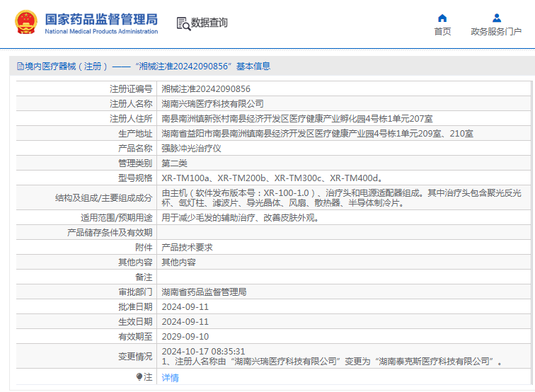
Task: Click the 变更情况 row label
Action: click(x=135, y=357)
